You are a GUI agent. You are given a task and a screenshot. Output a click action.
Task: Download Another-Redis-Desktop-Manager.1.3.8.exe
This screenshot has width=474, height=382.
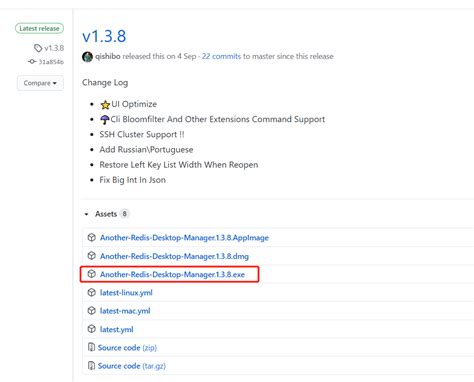pos(172,274)
